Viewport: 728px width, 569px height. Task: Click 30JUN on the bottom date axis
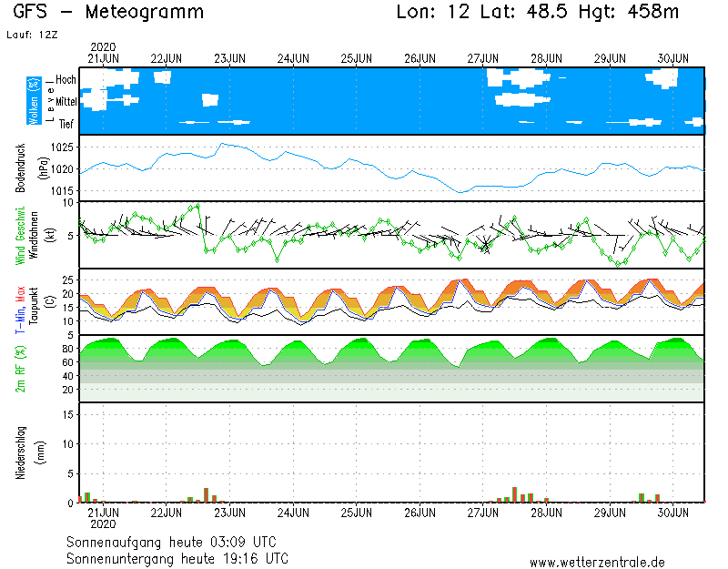click(x=673, y=513)
